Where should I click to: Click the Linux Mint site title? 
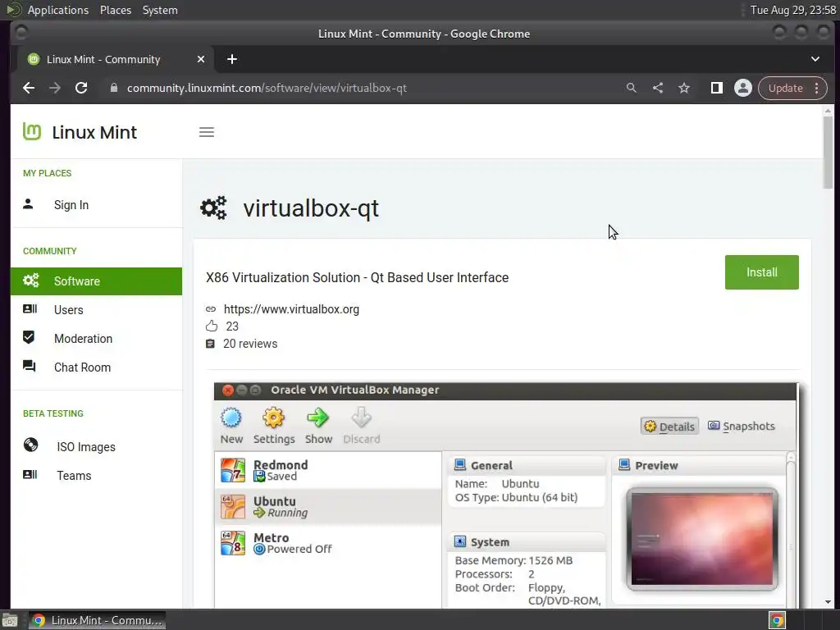pyautogui.click(x=94, y=132)
